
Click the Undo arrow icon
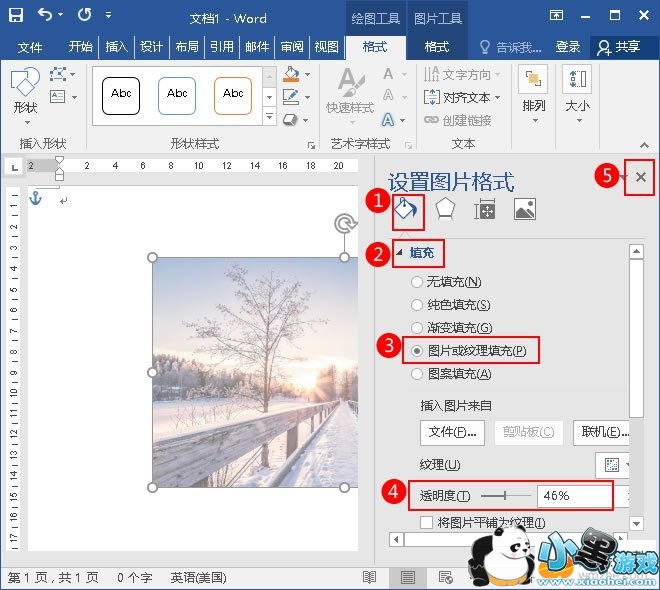46,15
